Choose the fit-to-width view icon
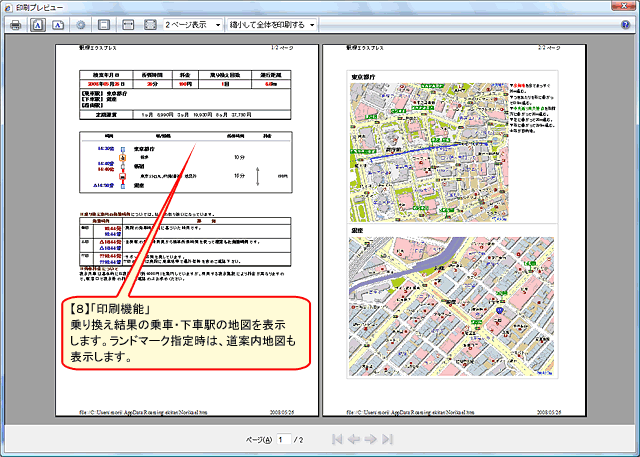 point(130,24)
